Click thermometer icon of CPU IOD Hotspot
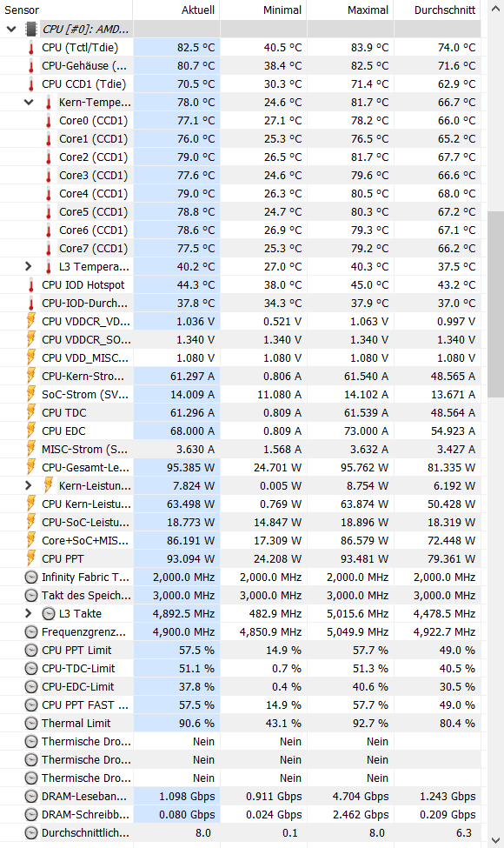This screenshot has height=848, width=504. [30, 285]
